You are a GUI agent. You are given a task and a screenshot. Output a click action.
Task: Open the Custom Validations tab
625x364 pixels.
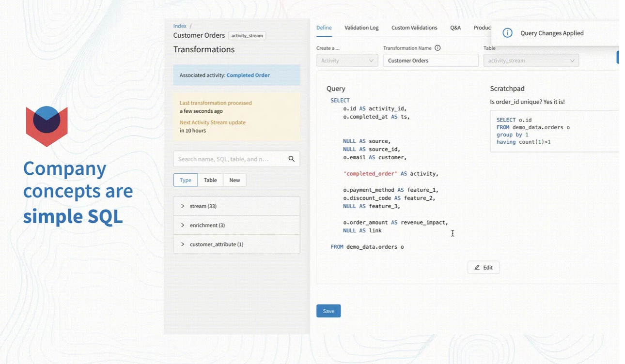coord(414,28)
